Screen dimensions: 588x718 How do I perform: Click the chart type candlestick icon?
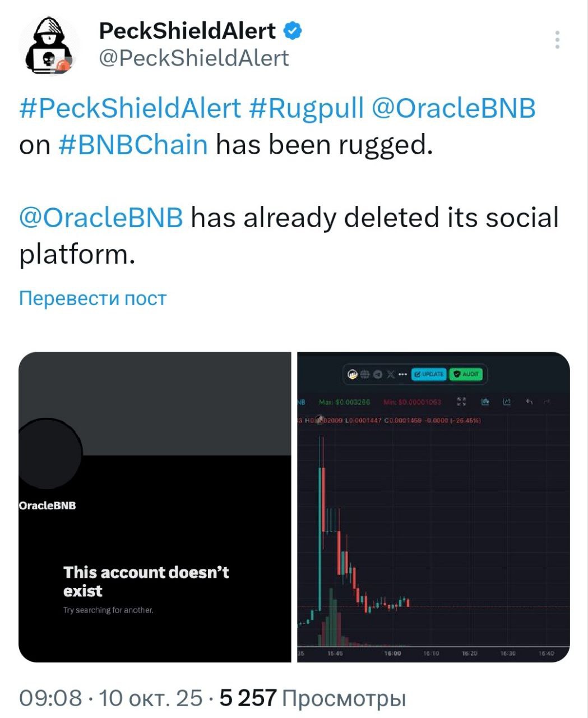[485, 402]
